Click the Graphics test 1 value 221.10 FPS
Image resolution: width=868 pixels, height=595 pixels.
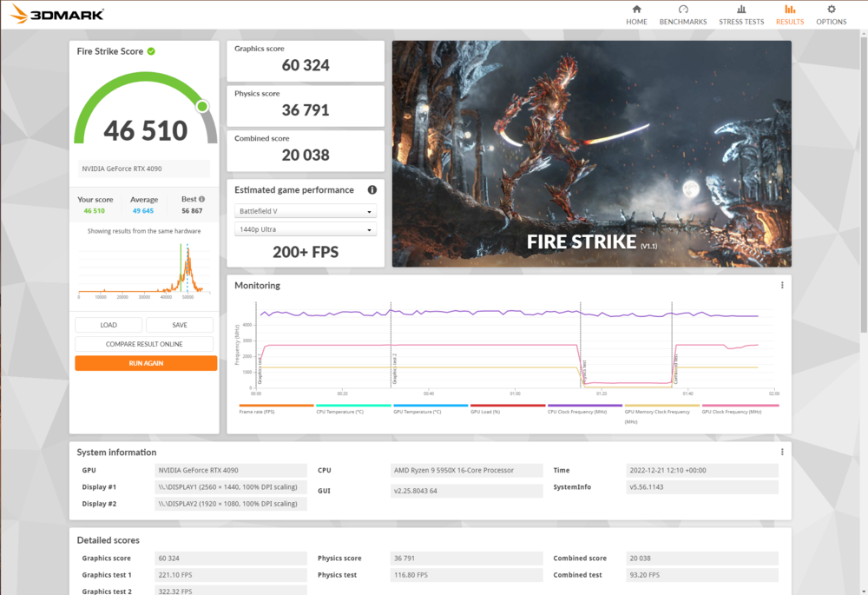[230, 575]
